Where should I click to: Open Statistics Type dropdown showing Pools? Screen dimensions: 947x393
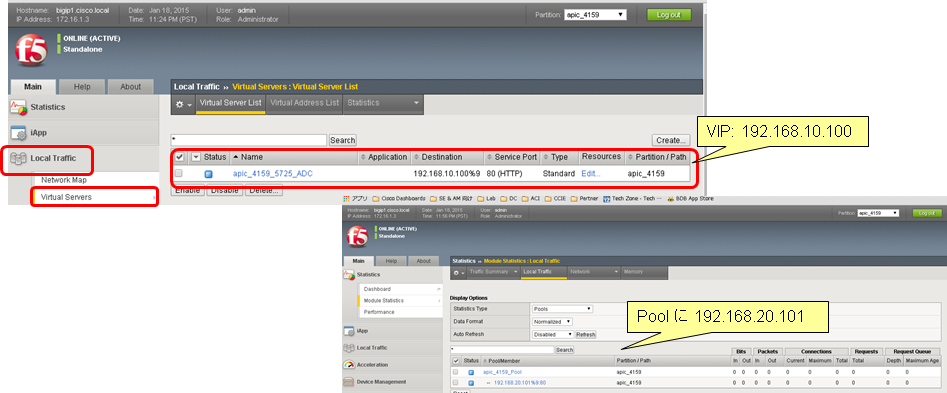pos(562,308)
